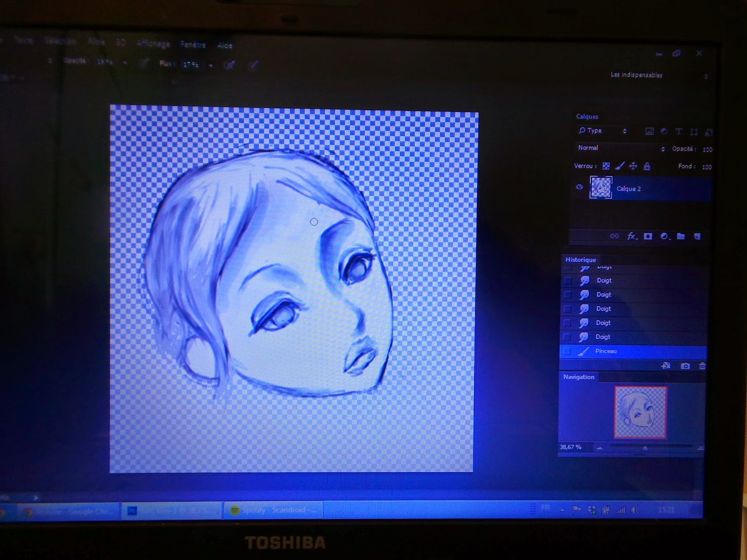Open the Filtre menu
The width and height of the screenshot is (747, 560).
click(97, 42)
